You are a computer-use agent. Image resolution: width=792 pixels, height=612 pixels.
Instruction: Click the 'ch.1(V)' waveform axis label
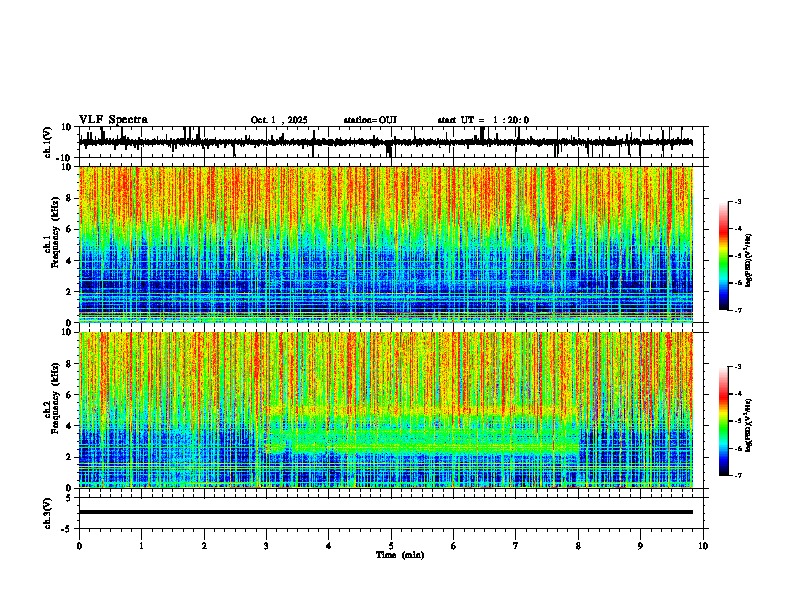48,142
